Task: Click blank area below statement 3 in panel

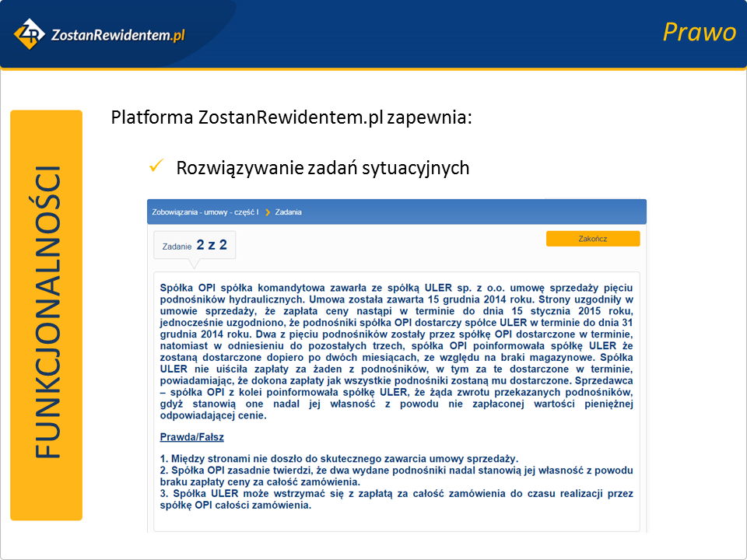Action: (x=396, y=521)
